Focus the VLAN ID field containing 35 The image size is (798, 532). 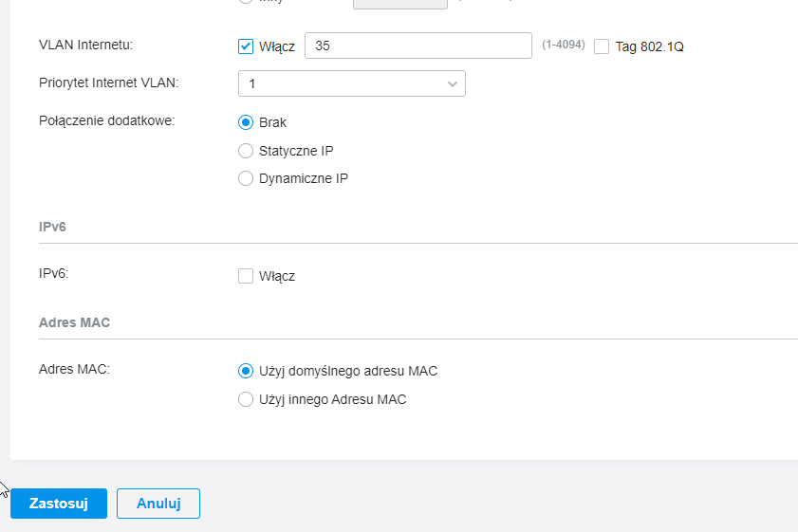pyautogui.click(x=418, y=46)
